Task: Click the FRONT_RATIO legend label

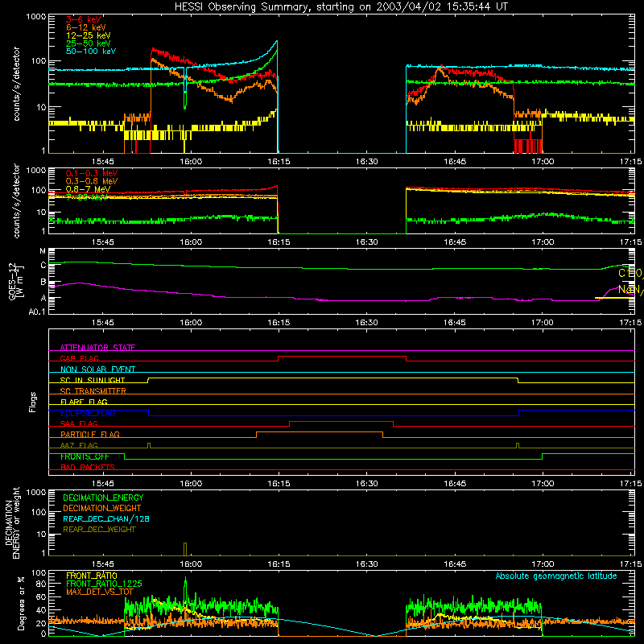Action: click(92, 576)
